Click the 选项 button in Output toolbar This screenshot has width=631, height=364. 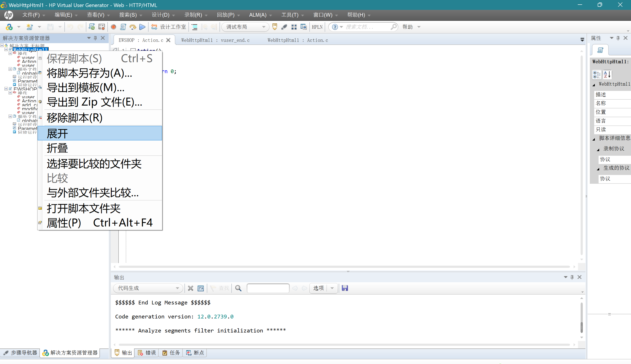point(319,288)
